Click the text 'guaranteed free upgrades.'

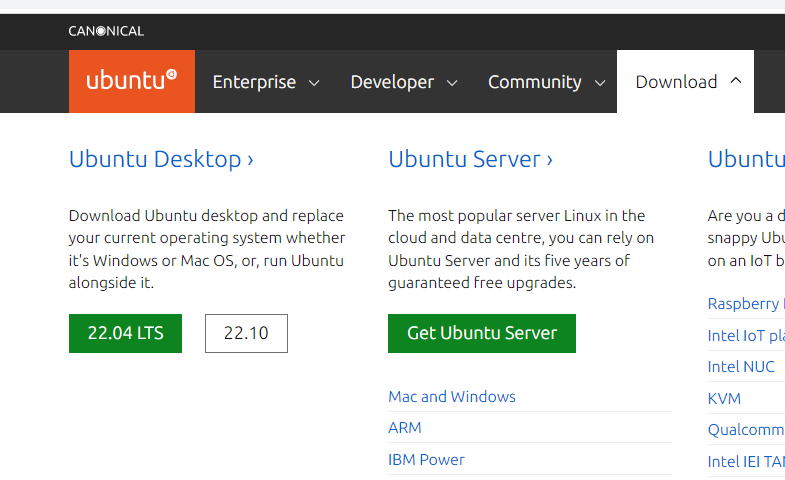coord(482,283)
